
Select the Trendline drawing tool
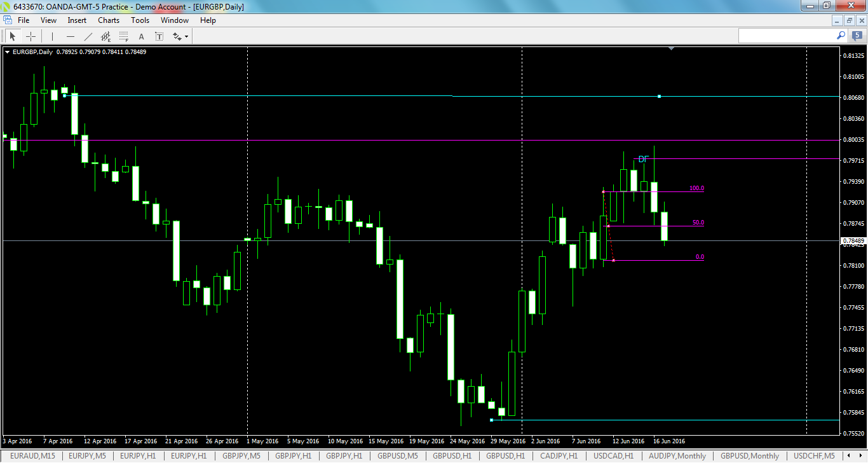tap(88, 36)
